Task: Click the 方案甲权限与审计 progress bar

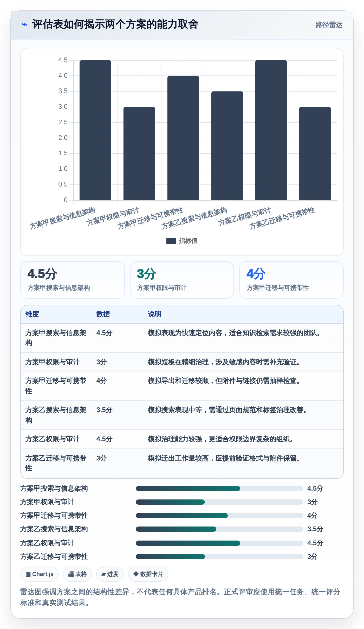Action: tap(219, 502)
